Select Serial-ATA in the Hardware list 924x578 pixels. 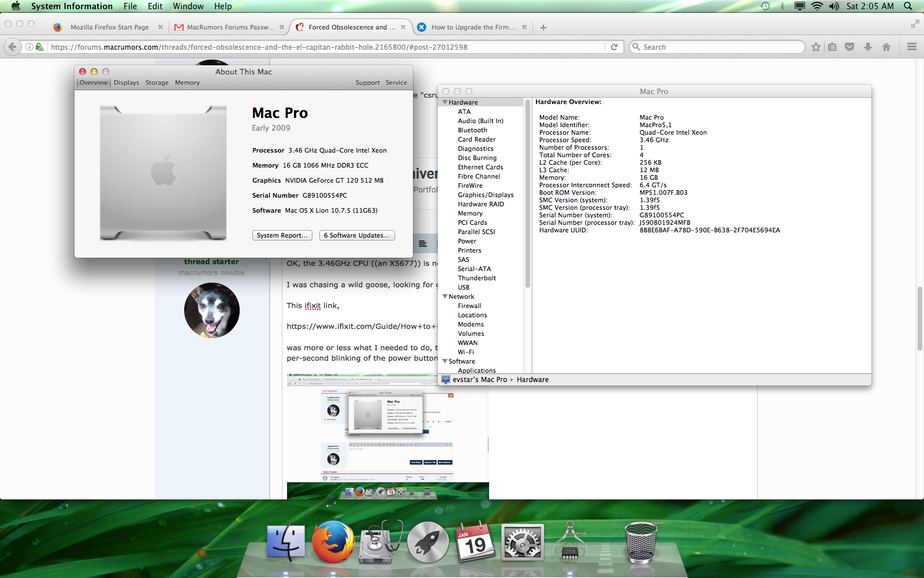(x=475, y=269)
